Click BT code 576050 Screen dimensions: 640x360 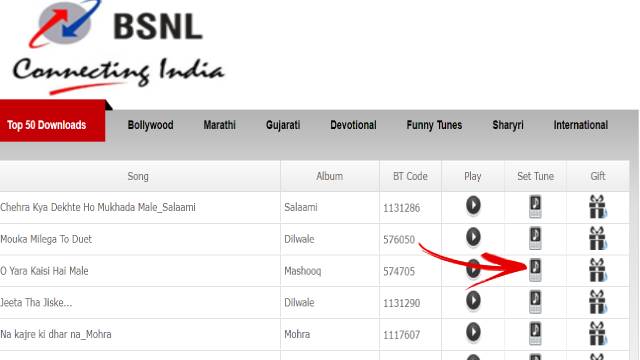pyautogui.click(x=399, y=240)
